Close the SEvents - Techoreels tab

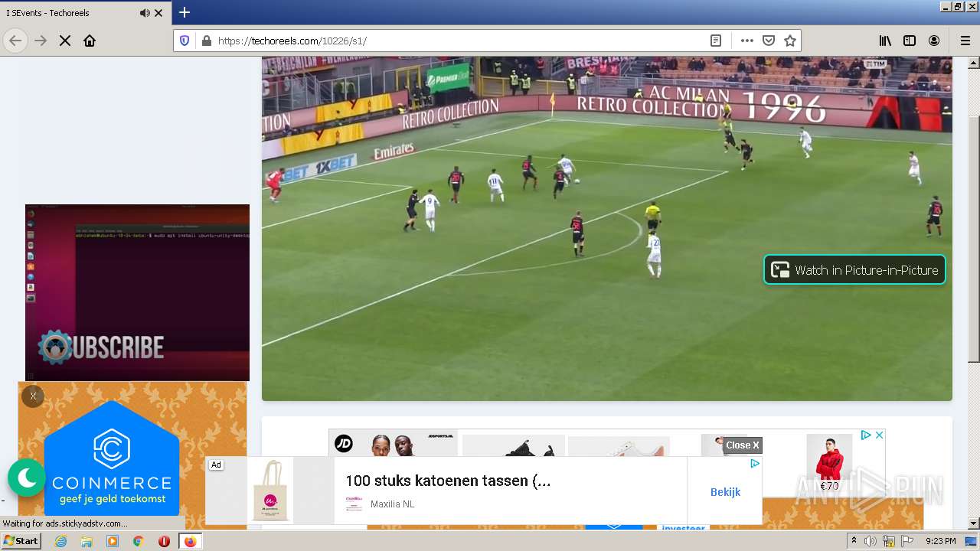coord(158,13)
